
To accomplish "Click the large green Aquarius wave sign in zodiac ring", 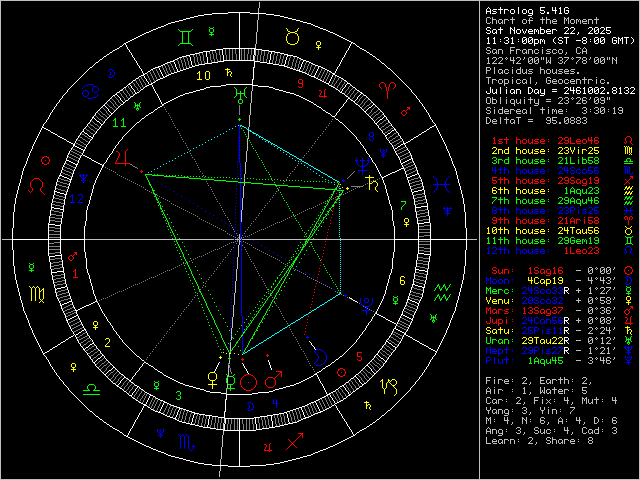I will pyautogui.click(x=442, y=293).
